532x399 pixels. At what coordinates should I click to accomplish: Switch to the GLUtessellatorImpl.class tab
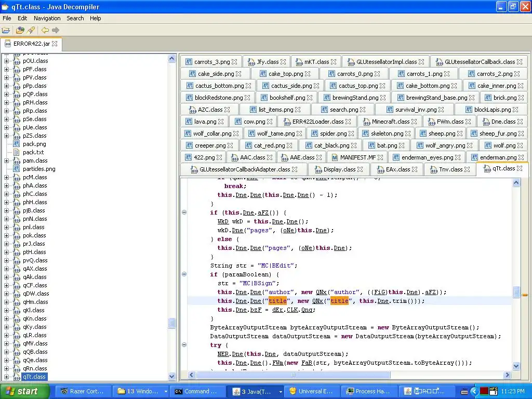(x=386, y=62)
